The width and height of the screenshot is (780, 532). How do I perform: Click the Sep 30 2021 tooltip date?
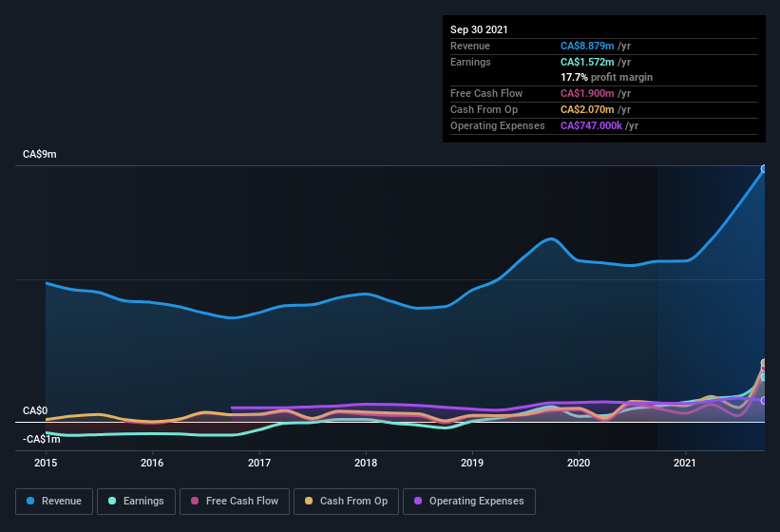pyautogui.click(x=479, y=29)
